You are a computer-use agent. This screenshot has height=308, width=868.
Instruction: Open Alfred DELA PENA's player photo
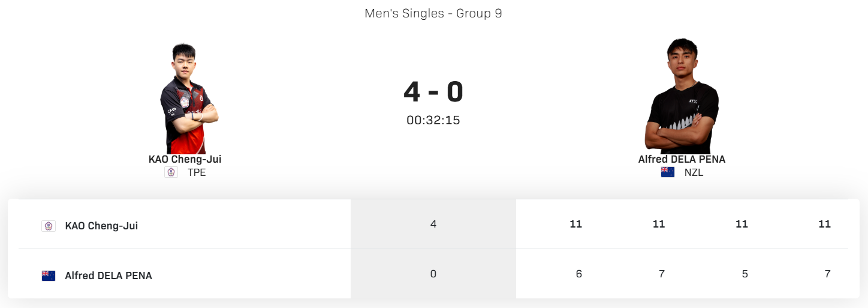pos(682,97)
